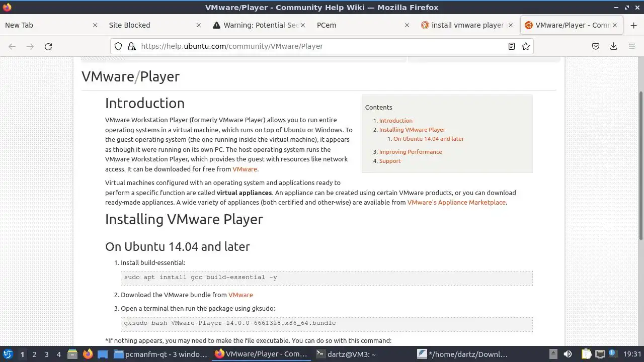Close the New Tab tab
The image size is (644, 362).
click(x=95, y=25)
